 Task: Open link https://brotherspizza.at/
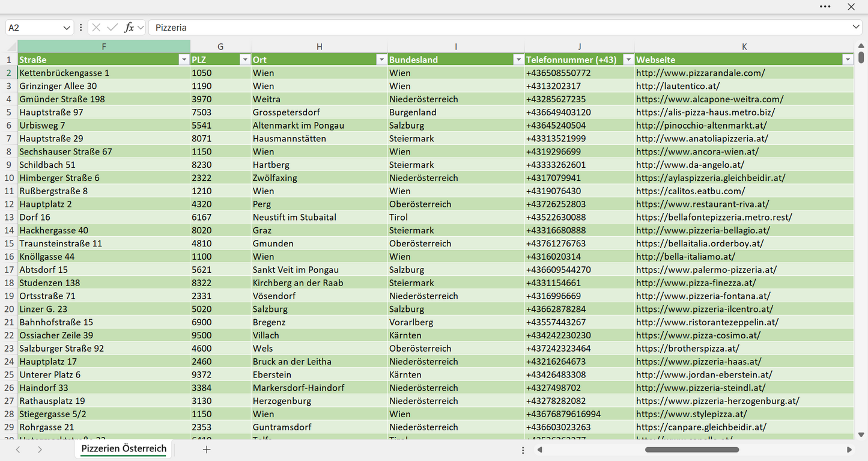(688, 349)
